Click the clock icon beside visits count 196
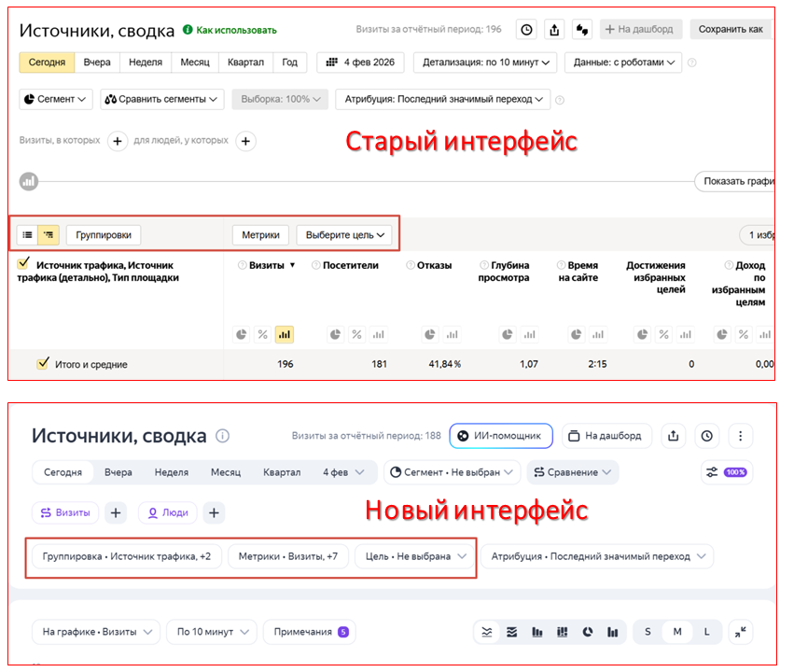Viewport: 794px width, 672px height. [x=527, y=30]
